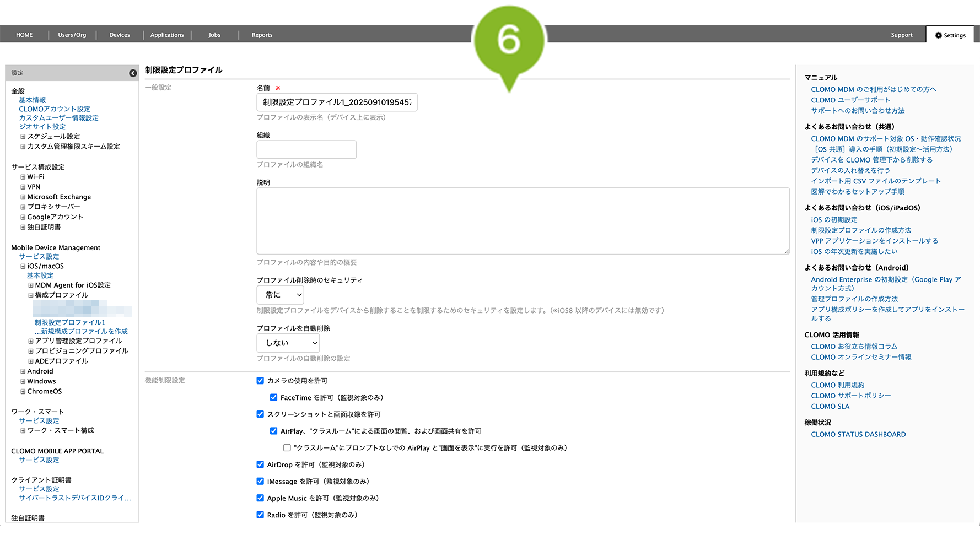Enable クラスルーム prompt-less AirPlay checkbox
The image size is (980, 551).
tap(287, 448)
